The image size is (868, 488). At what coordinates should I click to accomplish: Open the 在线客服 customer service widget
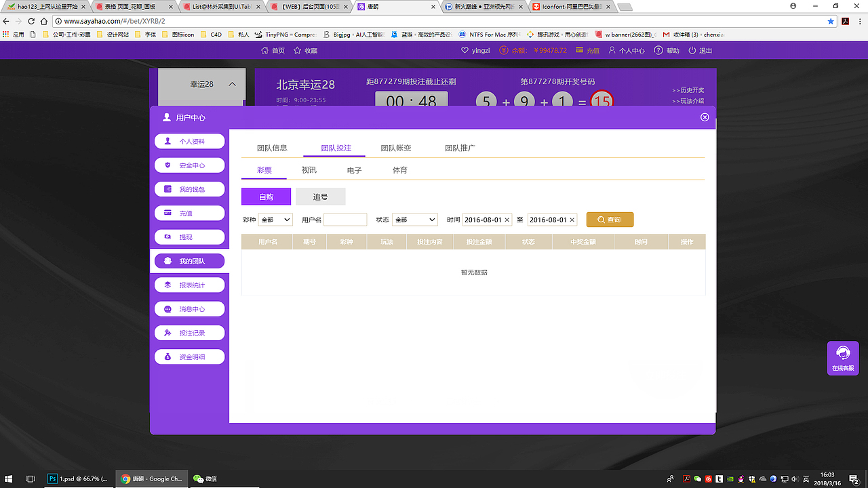click(x=842, y=357)
